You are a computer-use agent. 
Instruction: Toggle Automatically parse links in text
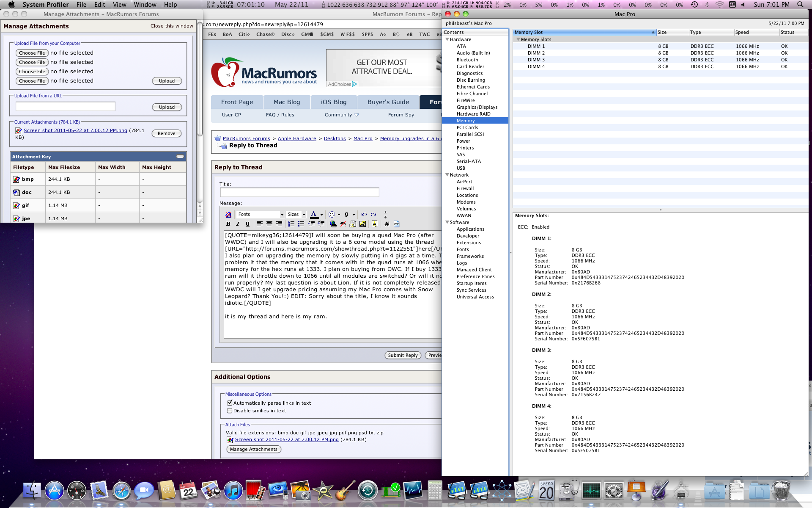(x=230, y=403)
